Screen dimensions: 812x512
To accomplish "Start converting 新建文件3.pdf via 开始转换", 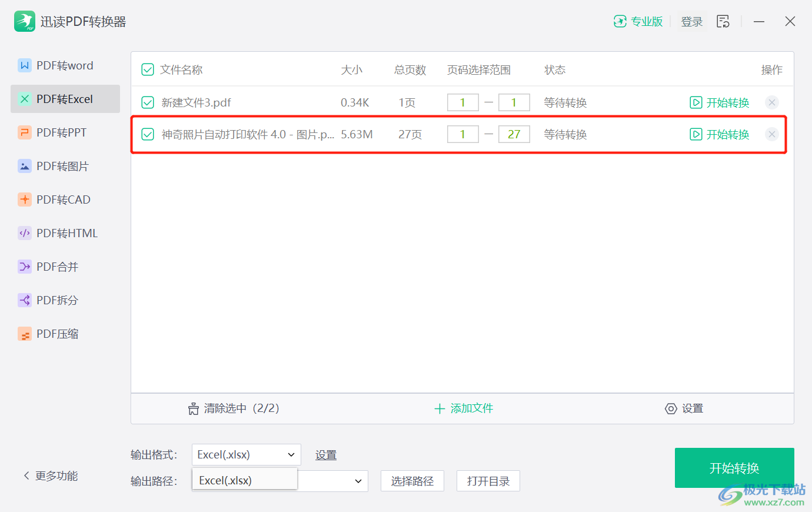I will (720, 102).
